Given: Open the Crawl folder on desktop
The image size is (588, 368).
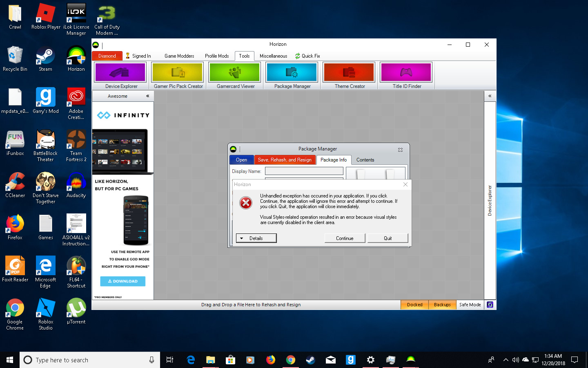Looking at the screenshot, I should point(15,16).
